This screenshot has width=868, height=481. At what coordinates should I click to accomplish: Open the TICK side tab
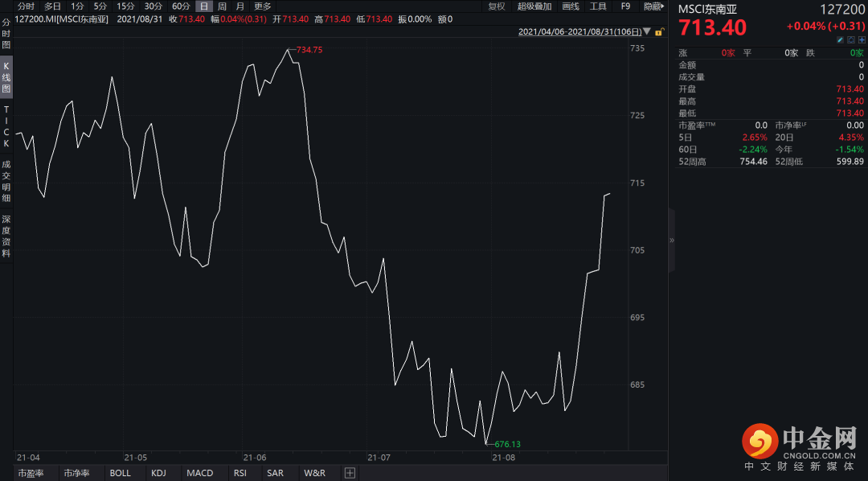point(6,126)
